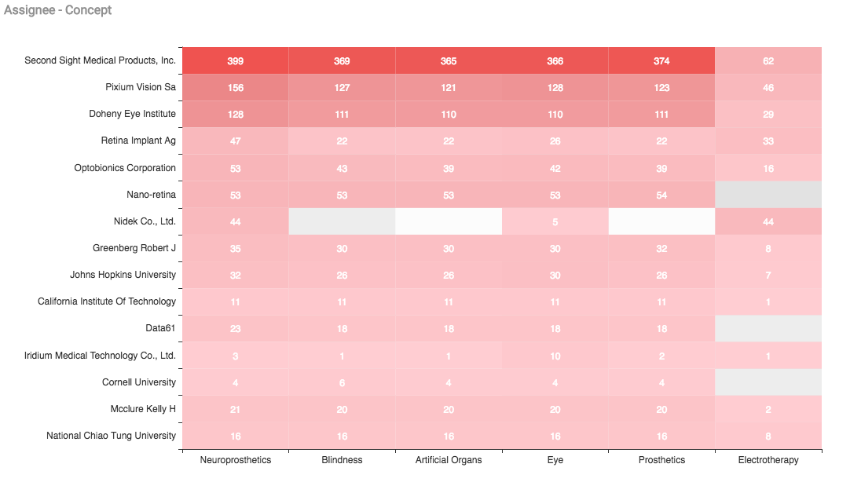Select the Pixium Vision Electrotherapy cell showing 46
This screenshot has width=861, height=504.
pyautogui.click(x=768, y=87)
